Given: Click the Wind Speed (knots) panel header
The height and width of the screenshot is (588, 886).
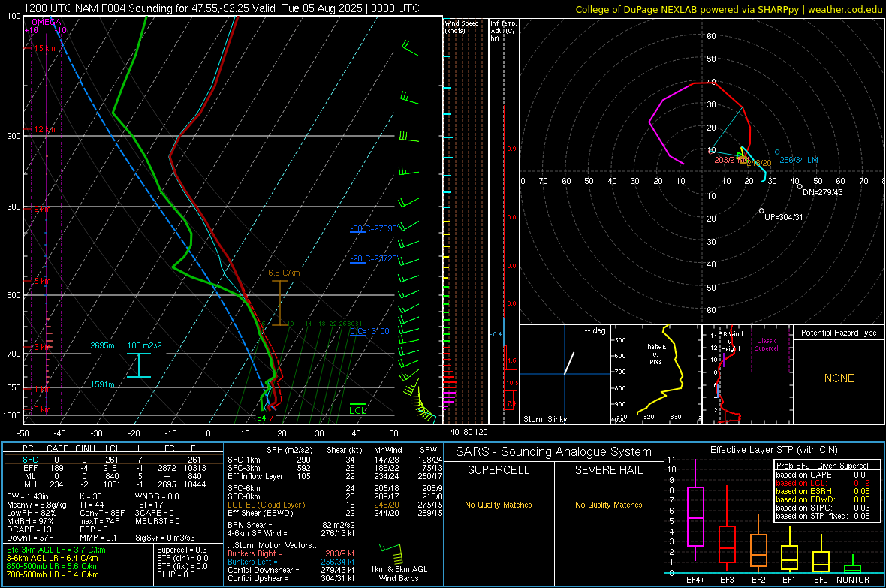Looking at the screenshot, I should coord(462,26).
